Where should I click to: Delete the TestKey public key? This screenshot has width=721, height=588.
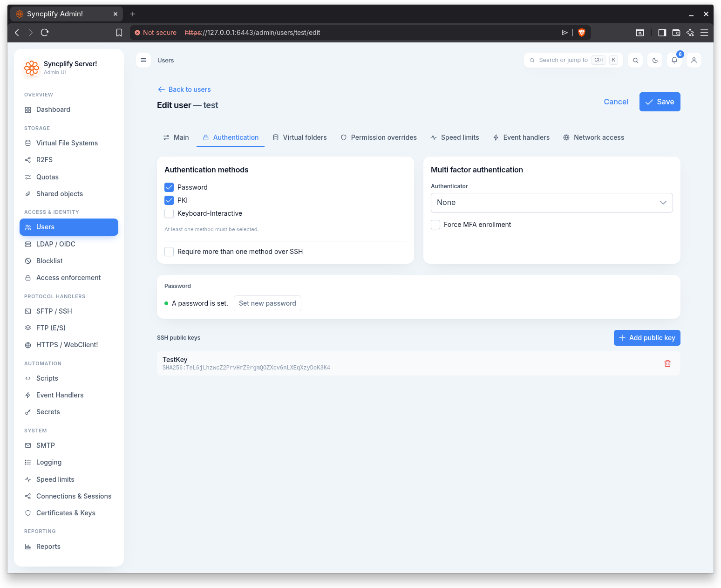tap(667, 363)
